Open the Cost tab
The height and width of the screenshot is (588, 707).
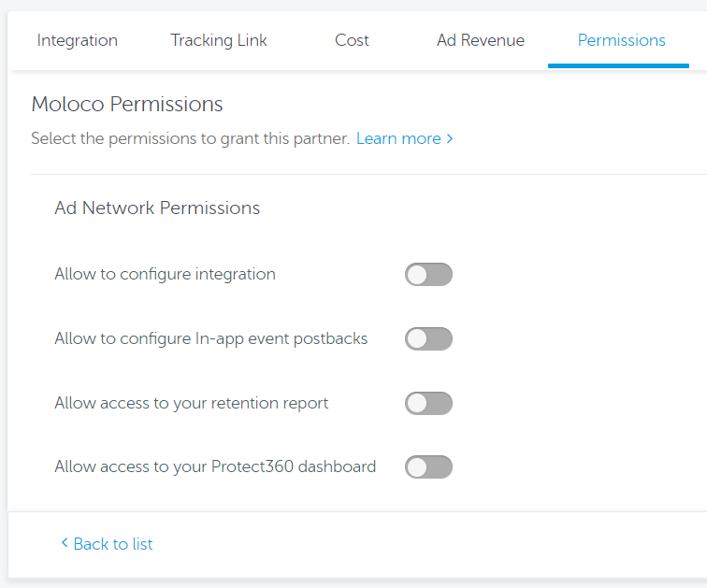click(x=352, y=40)
